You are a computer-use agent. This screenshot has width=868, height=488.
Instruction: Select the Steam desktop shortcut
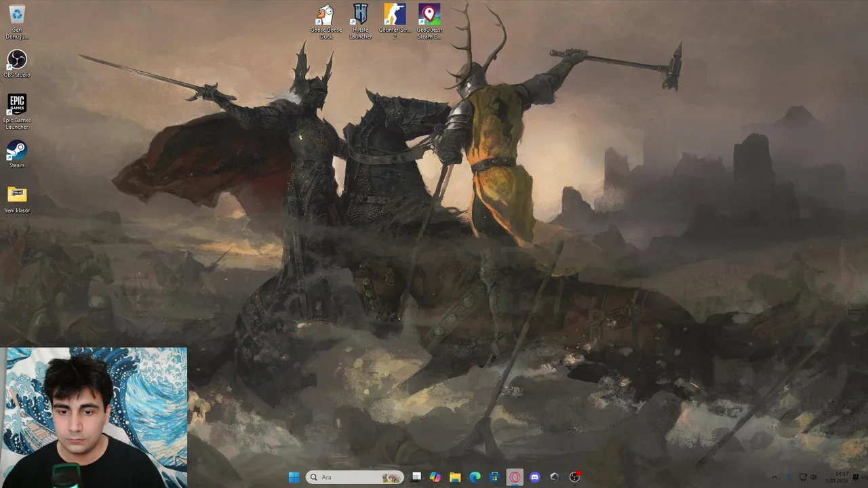[x=17, y=154]
